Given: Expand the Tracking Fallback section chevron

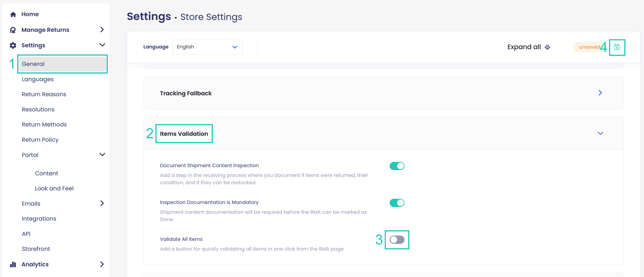Looking at the screenshot, I should 600,93.
